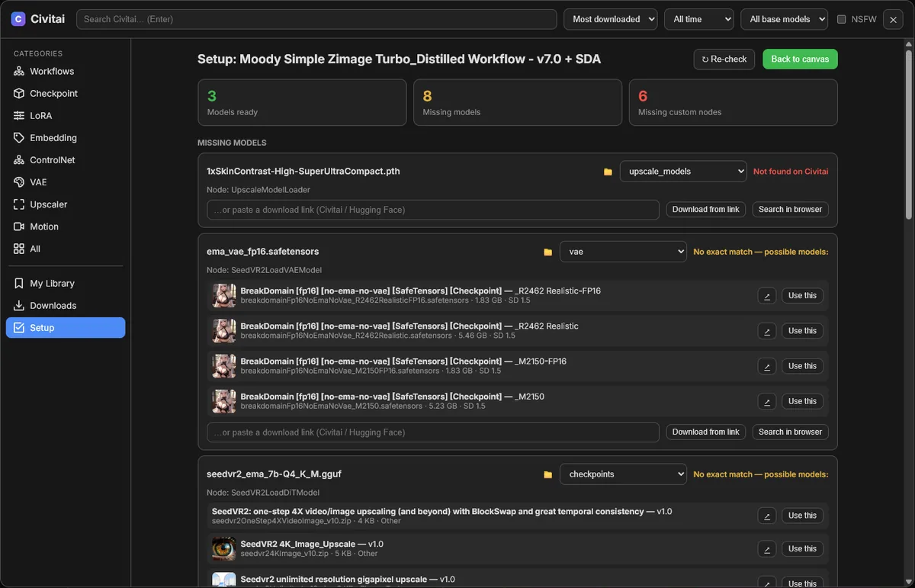Click the Motion camera icon
915x588 pixels.
tap(19, 227)
